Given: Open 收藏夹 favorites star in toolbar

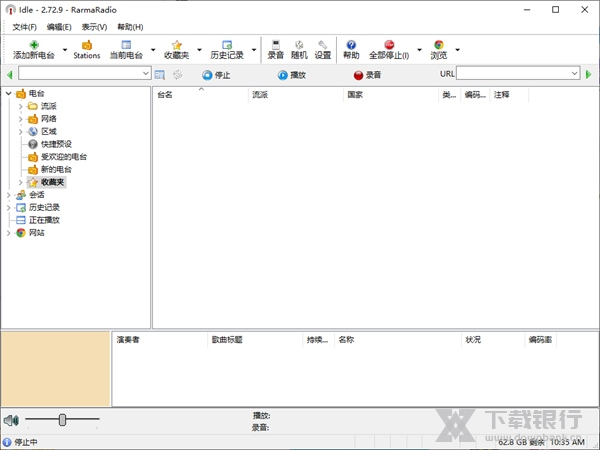Looking at the screenshot, I should [x=177, y=46].
